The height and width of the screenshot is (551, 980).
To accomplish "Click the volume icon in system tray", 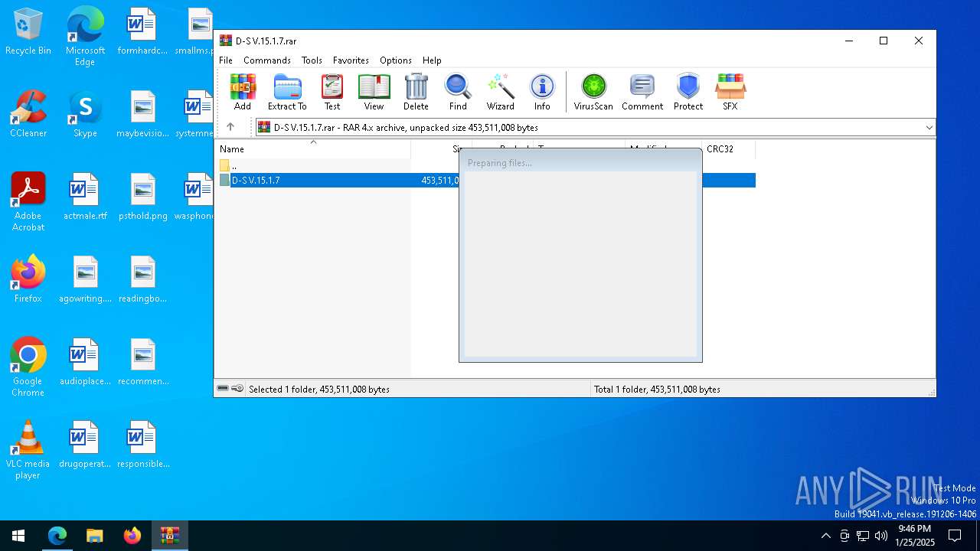I will pyautogui.click(x=881, y=536).
